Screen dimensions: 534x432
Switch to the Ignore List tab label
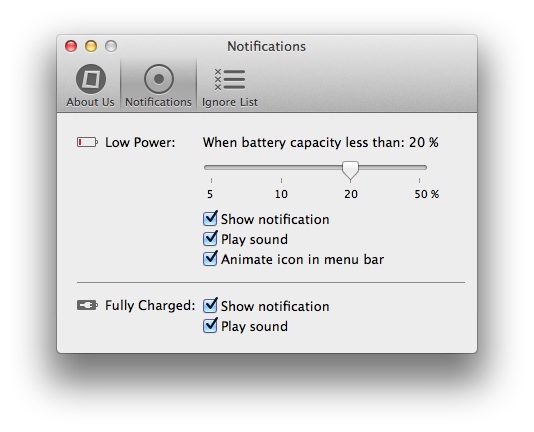230,102
